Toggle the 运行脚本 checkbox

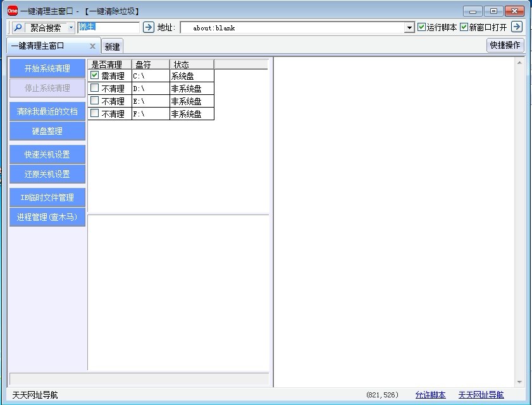tap(422, 27)
